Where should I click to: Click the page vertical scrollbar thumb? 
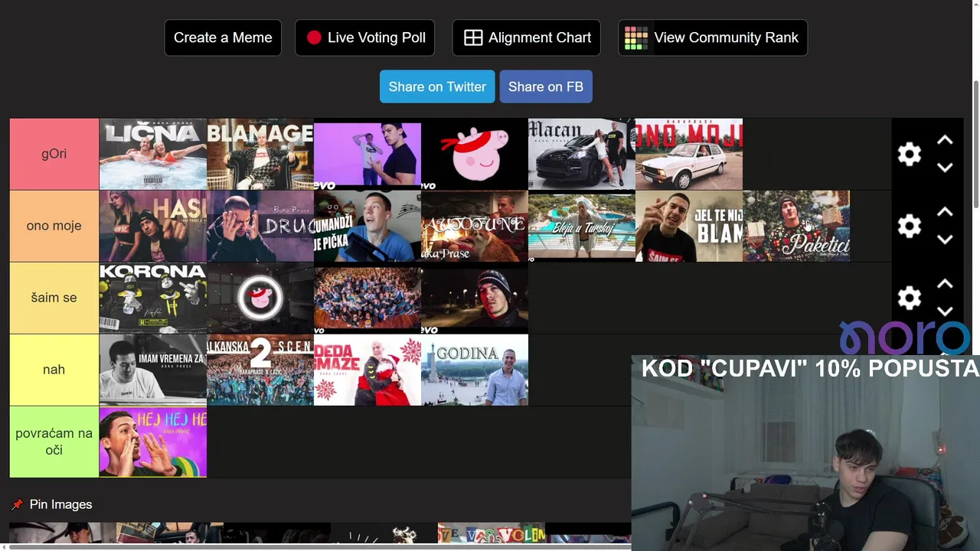pyautogui.click(x=976, y=143)
